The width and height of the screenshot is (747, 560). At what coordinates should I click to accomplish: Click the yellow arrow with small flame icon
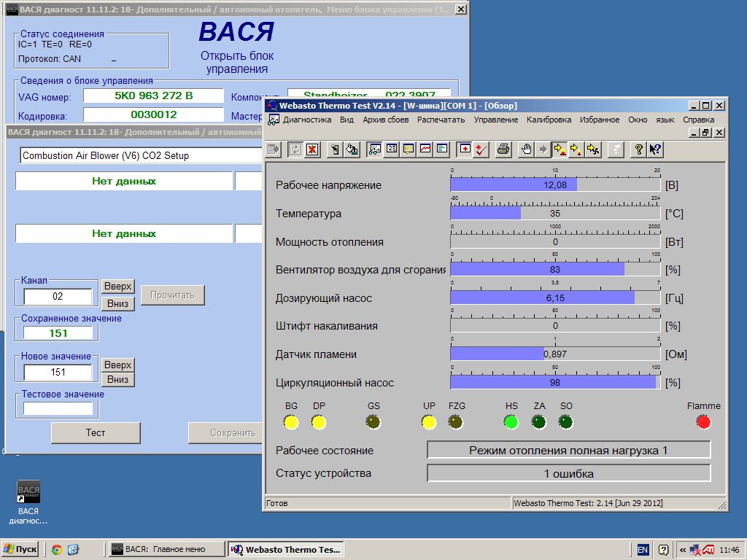(576, 149)
